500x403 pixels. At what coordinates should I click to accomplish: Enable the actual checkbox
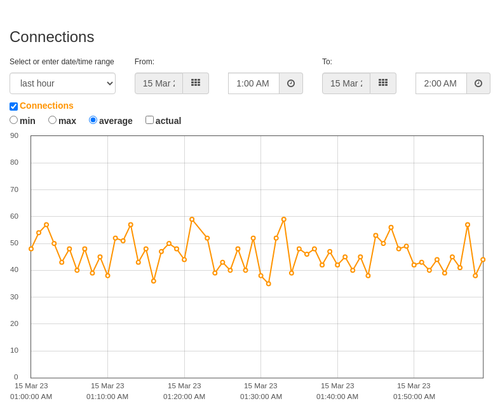(x=149, y=120)
